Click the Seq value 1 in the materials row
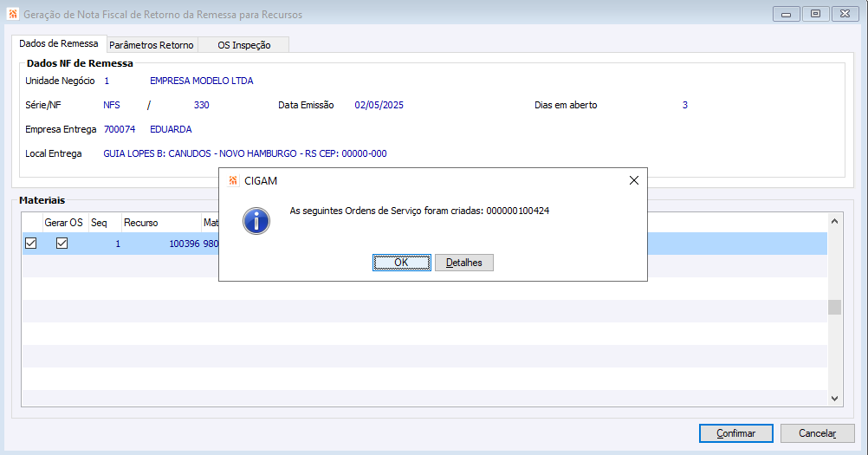 tap(118, 244)
